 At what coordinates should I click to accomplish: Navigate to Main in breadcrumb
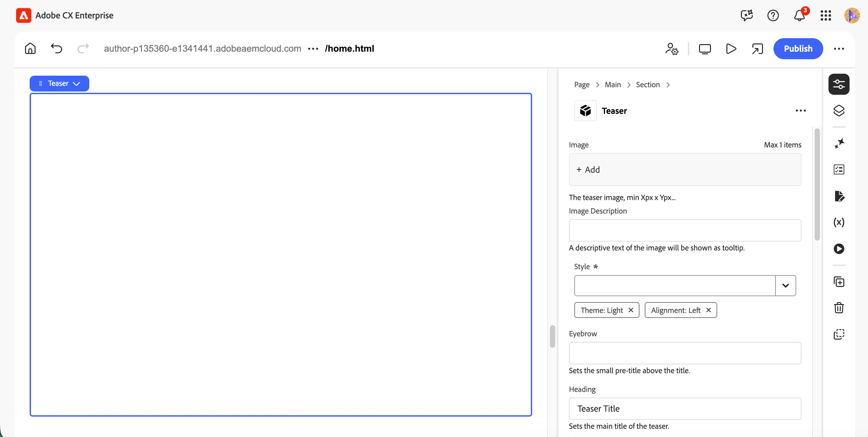[612, 85]
